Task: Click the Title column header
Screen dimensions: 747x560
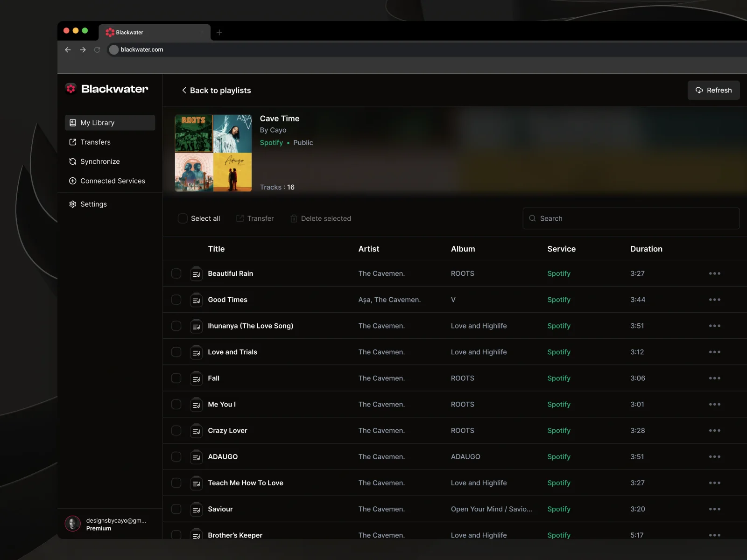Action: 216,249
